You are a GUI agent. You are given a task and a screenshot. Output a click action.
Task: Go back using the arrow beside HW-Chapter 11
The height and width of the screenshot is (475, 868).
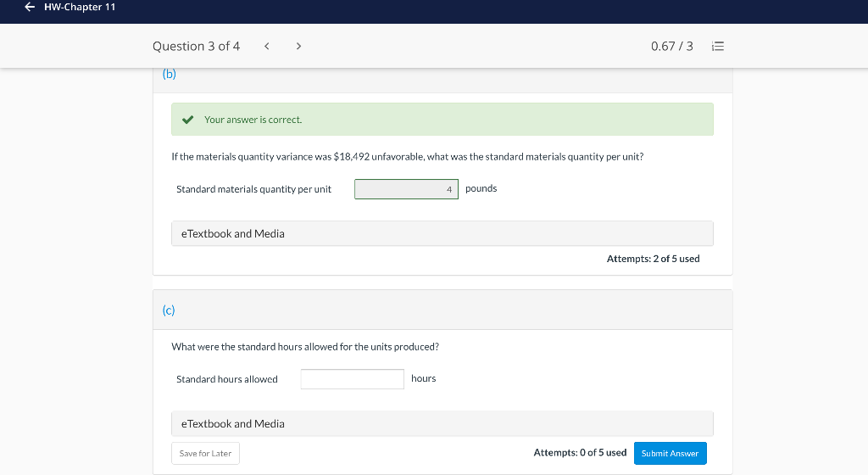pos(30,7)
